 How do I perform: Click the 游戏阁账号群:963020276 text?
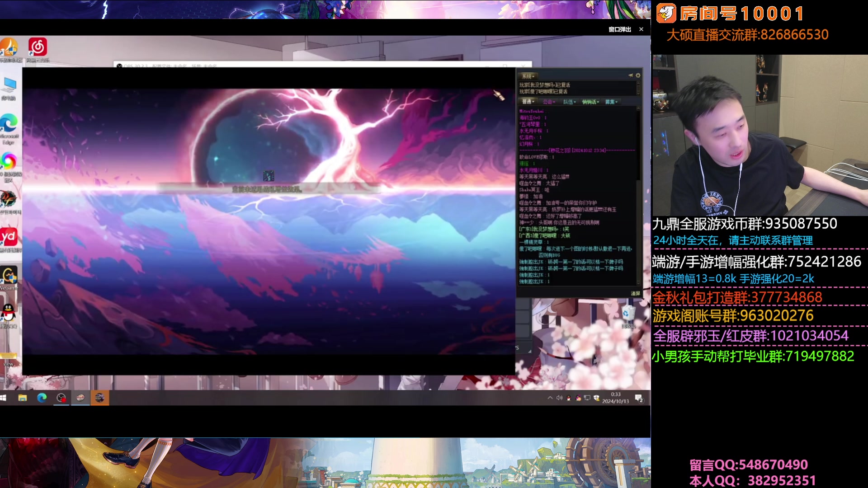[x=733, y=315]
